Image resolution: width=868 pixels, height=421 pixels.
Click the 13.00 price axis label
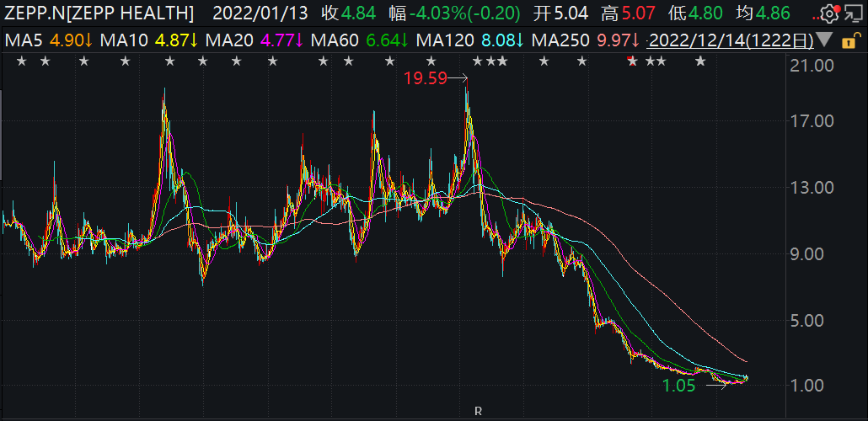[812, 188]
